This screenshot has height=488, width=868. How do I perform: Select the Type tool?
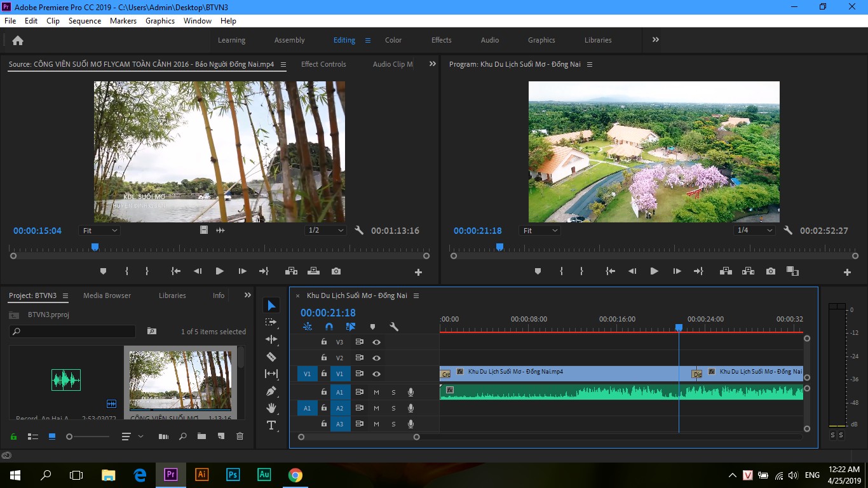pyautogui.click(x=271, y=425)
